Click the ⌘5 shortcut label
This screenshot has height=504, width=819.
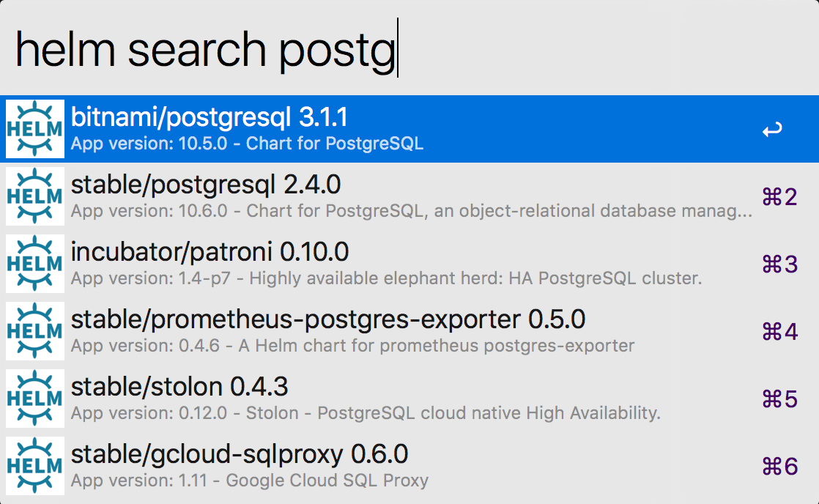(x=779, y=399)
